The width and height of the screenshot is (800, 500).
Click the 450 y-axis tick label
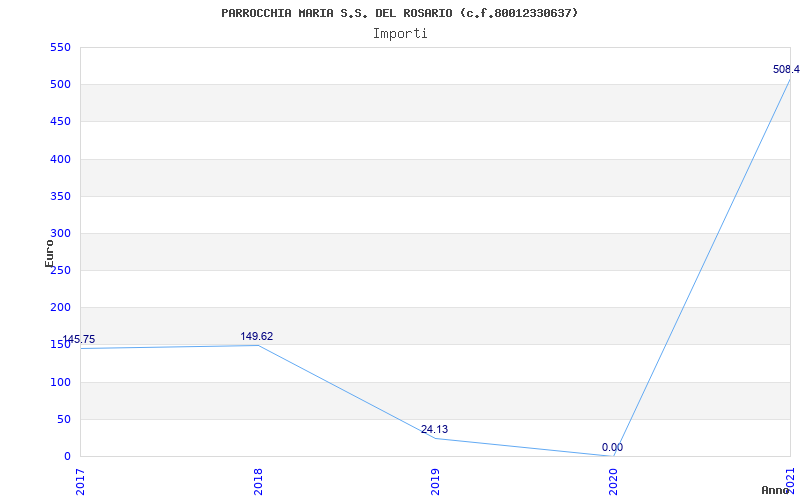click(60, 122)
